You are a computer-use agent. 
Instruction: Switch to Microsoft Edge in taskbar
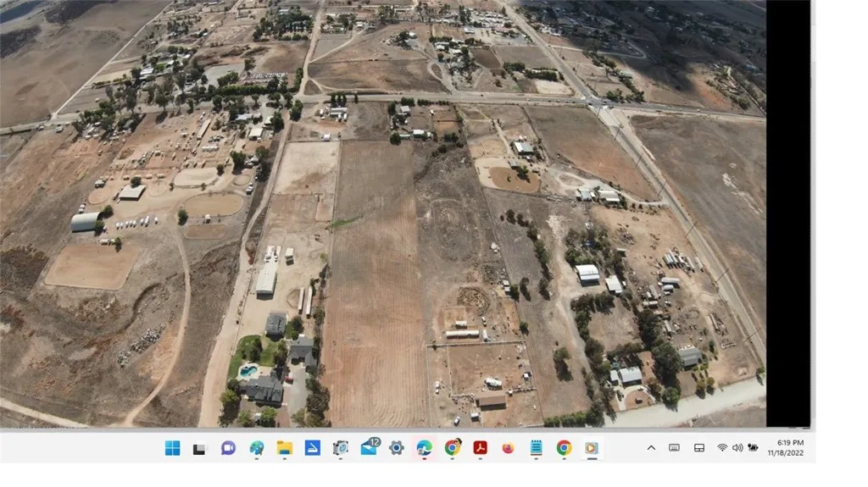(x=425, y=448)
